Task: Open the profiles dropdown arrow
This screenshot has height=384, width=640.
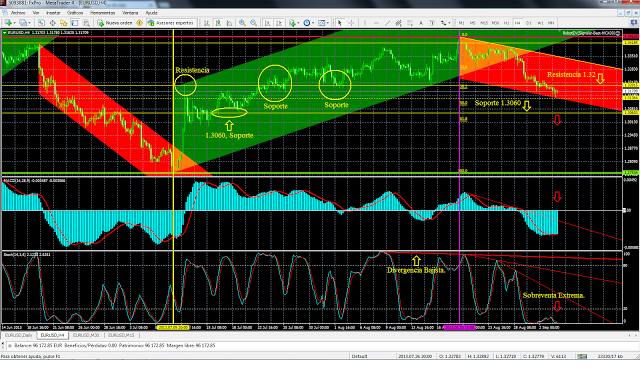Action: coord(29,23)
